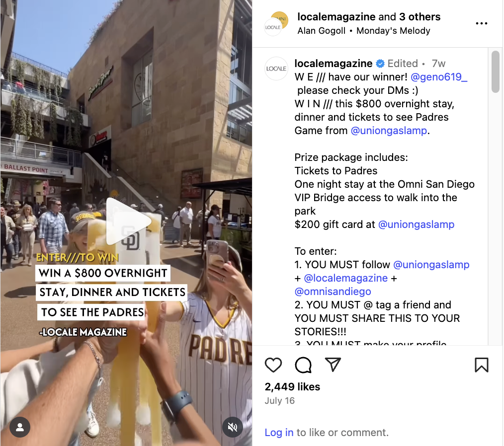Image resolution: width=504 pixels, height=446 pixels.
Task: Play the video with the center play button
Action: click(x=128, y=221)
